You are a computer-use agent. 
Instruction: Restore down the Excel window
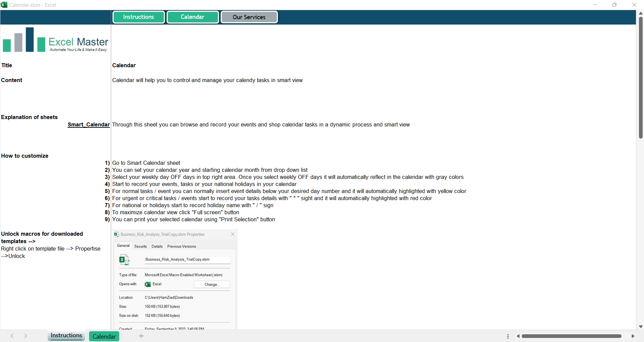point(614,5)
